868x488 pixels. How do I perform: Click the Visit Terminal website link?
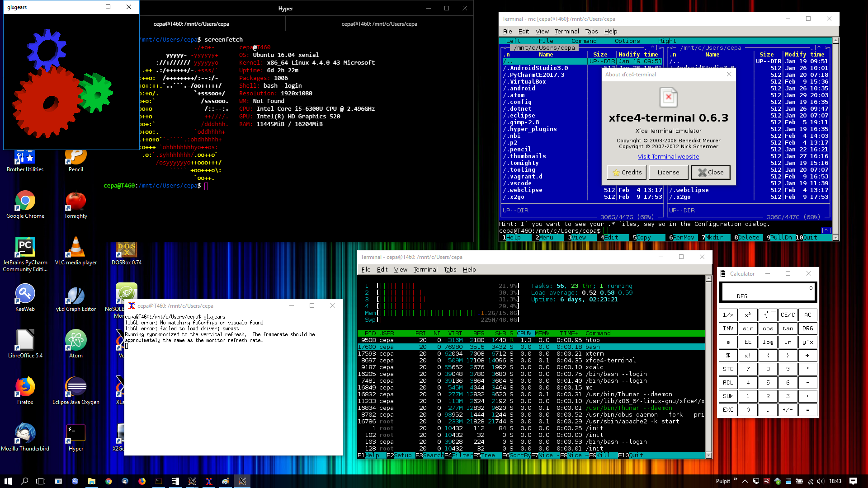(668, 156)
